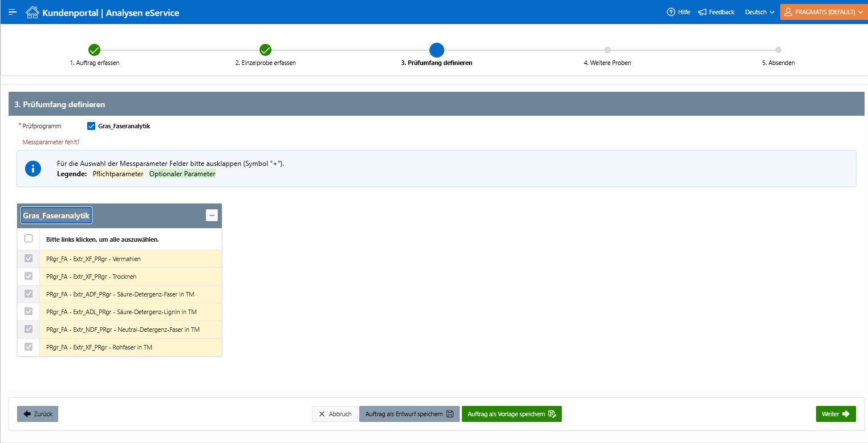Toggle the Neutral-Detergenz-Faser in TM checkbox

29,330
